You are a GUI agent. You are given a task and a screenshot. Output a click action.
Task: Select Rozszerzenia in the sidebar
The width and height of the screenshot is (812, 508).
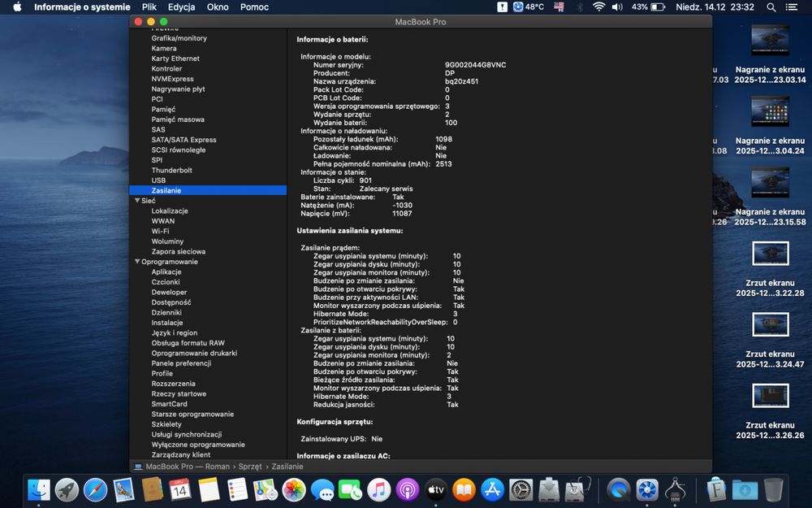pyautogui.click(x=173, y=384)
